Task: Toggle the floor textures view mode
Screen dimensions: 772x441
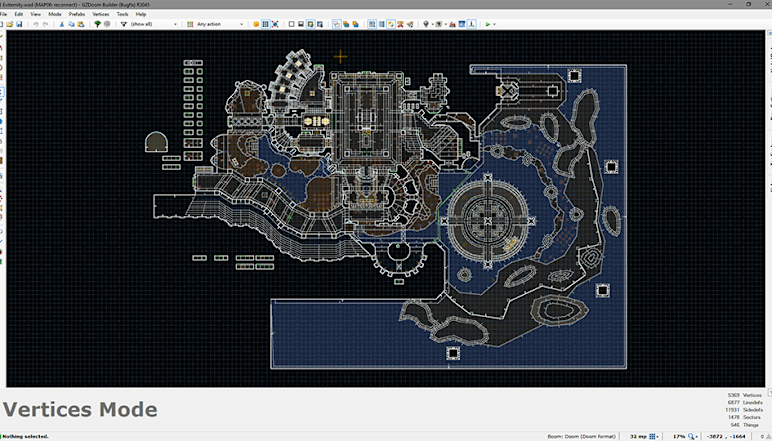Action: [x=310, y=24]
